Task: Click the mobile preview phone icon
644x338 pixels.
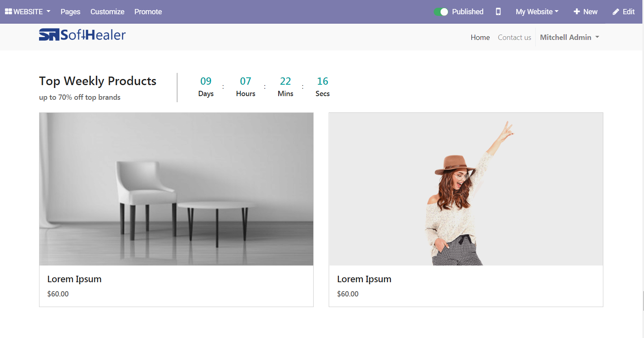Action: [498, 12]
